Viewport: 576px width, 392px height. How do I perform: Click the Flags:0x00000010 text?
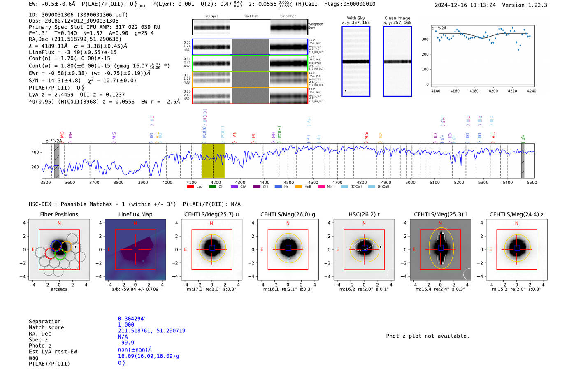coord(350,4)
